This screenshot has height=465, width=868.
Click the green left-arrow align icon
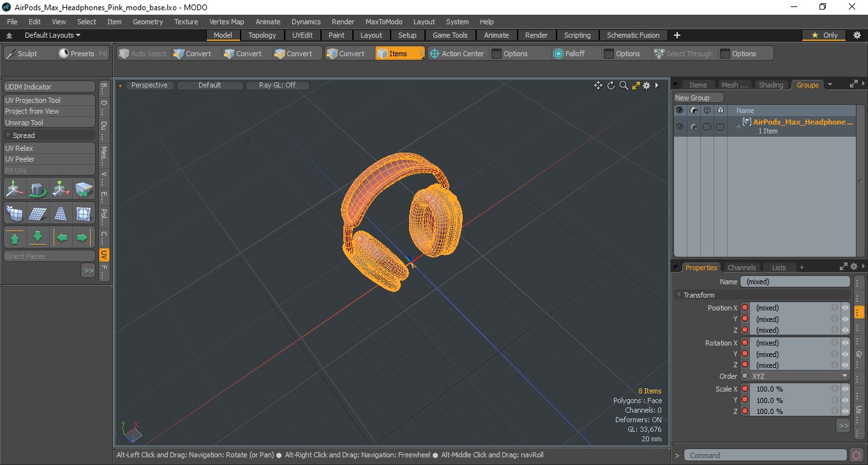[61, 238]
